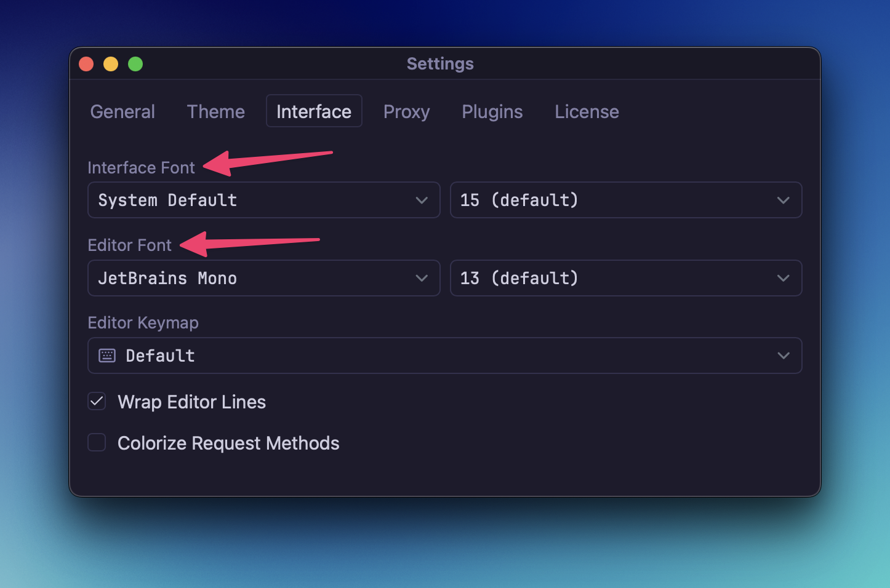Maximize window with the green button
The height and width of the screenshot is (588, 890).
point(135,64)
